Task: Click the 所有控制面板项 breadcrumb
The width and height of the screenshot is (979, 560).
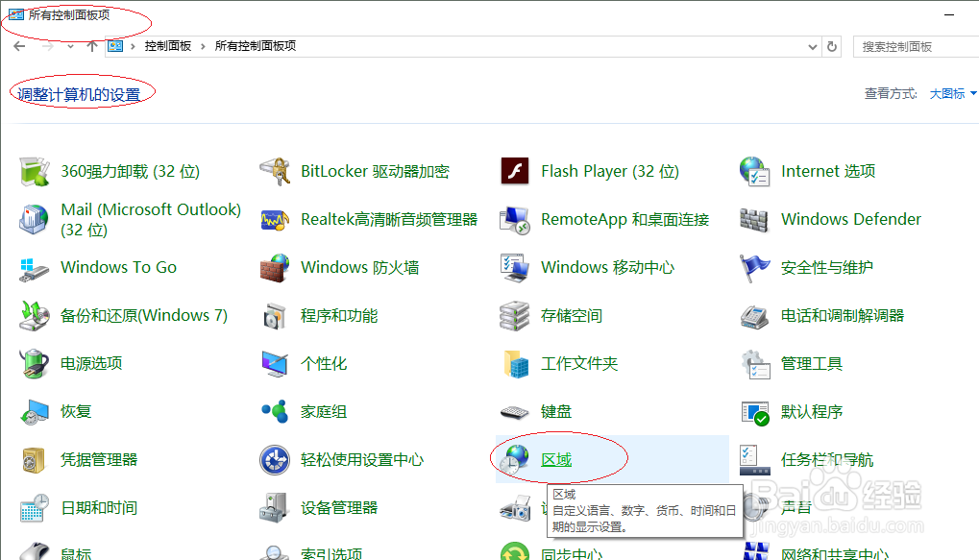Action: click(256, 46)
